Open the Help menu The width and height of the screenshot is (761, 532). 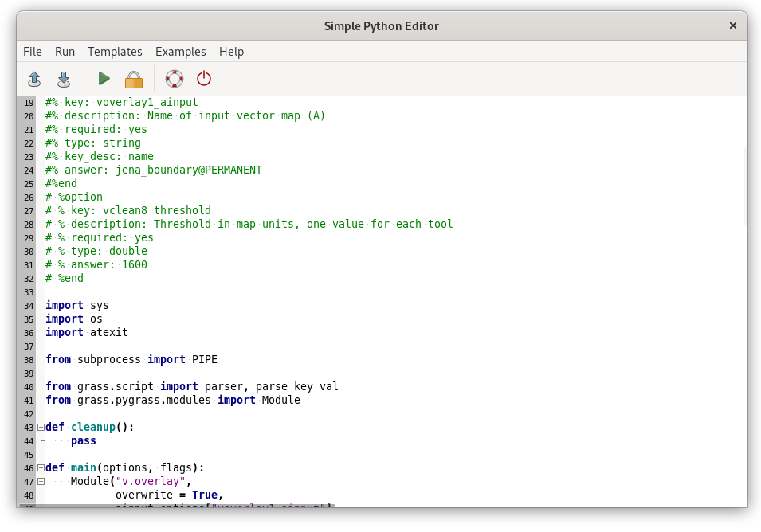click(x=231, y=52)
